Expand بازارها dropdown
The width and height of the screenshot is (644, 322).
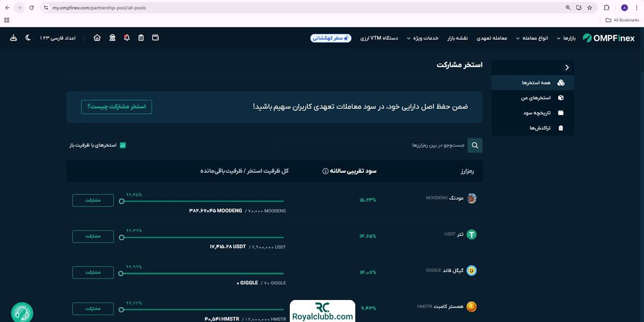coord(566,38)
